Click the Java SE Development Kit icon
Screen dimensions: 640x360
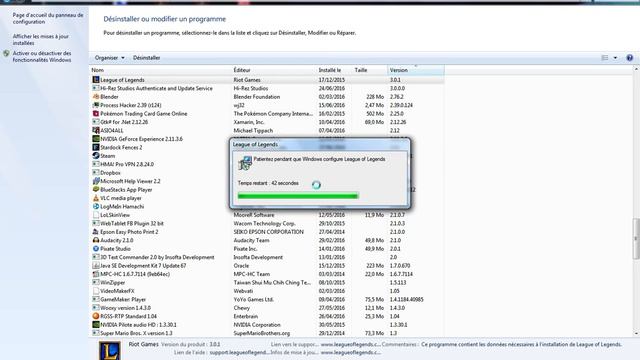tap(96, 265)
